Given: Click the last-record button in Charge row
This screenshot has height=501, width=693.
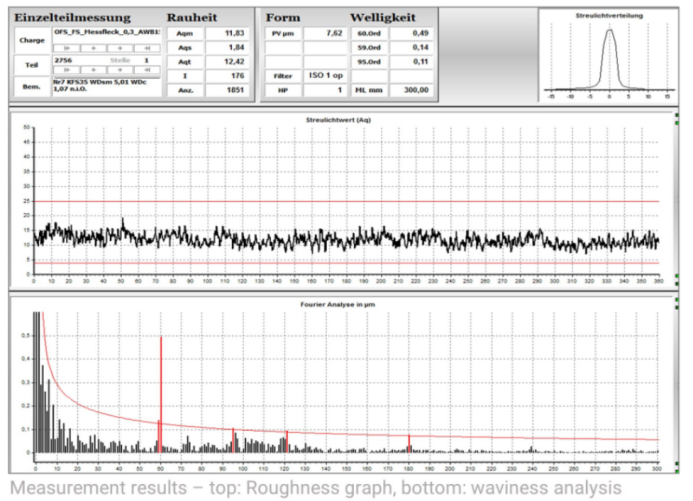Looking at the screenshot, I should [x=145, y=47].
